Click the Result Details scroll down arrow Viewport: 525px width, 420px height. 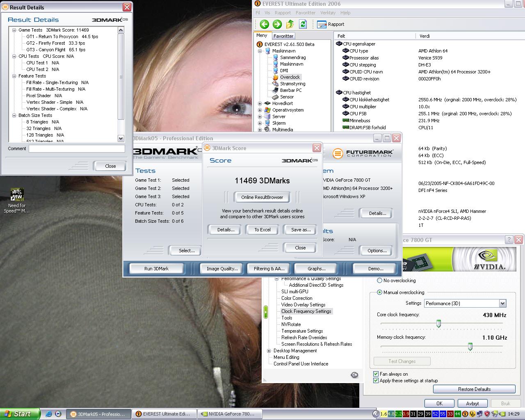pyautogui.click(x=121, y=139)
